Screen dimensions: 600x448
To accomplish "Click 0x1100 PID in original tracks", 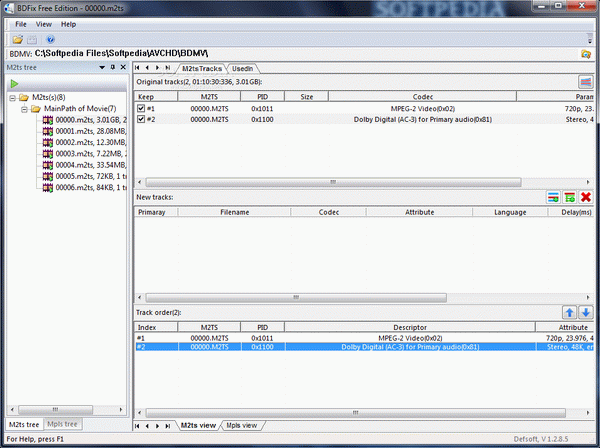I will (x=262, y=119).
